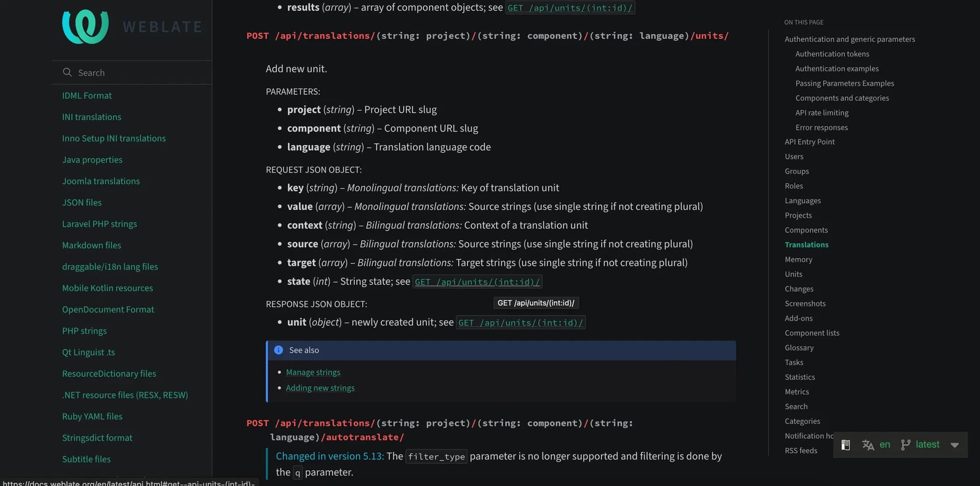Open Markdown files documentation page

91,246
